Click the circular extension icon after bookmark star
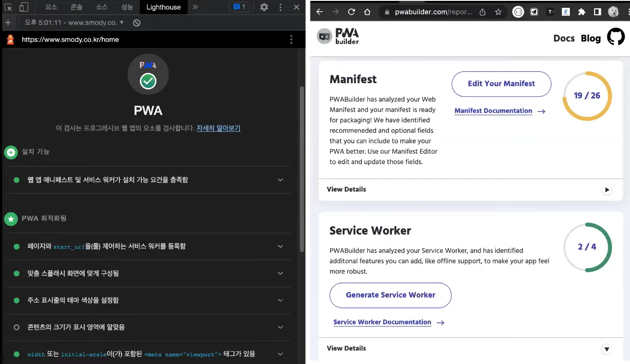This screenshot has height=364, width=630. [518, 12]
